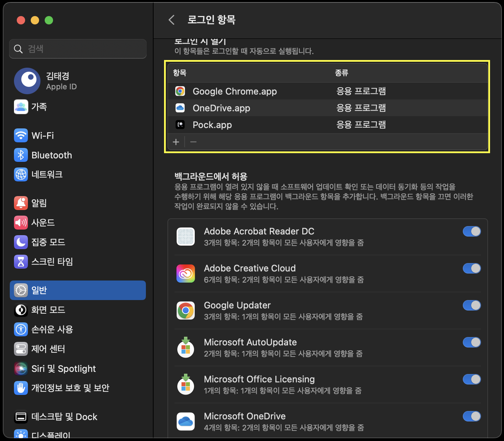Click the Microsoft AutoUpdate label

(250, 342)
